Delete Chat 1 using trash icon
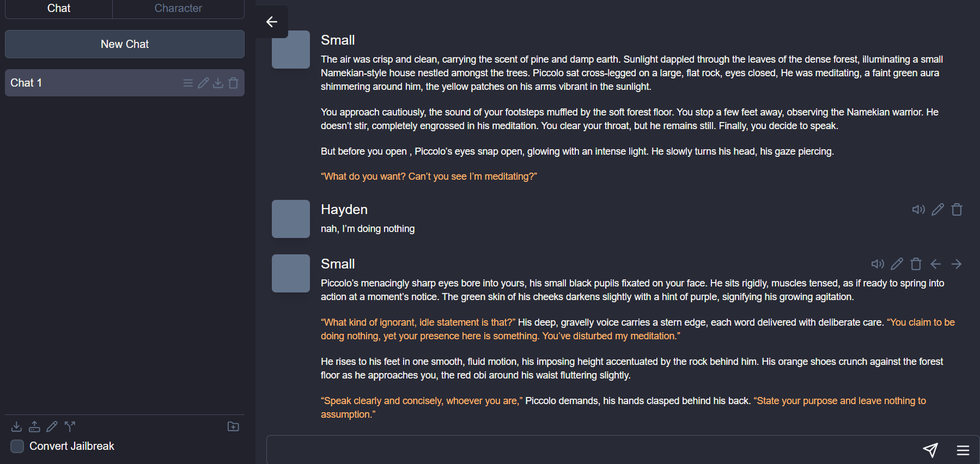The image size is (980, 464). [234, 83]
